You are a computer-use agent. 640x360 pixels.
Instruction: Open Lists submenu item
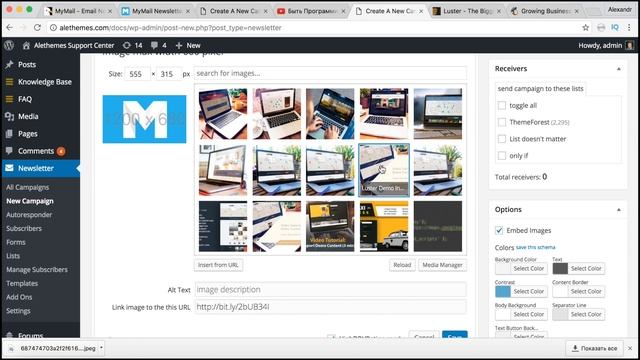(13, 256)
